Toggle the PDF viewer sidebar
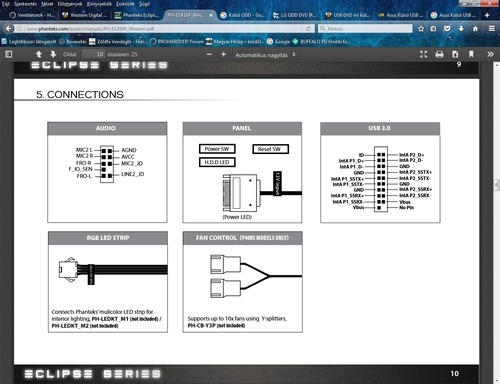Screen dimensions: 500x384 [9, 54]
